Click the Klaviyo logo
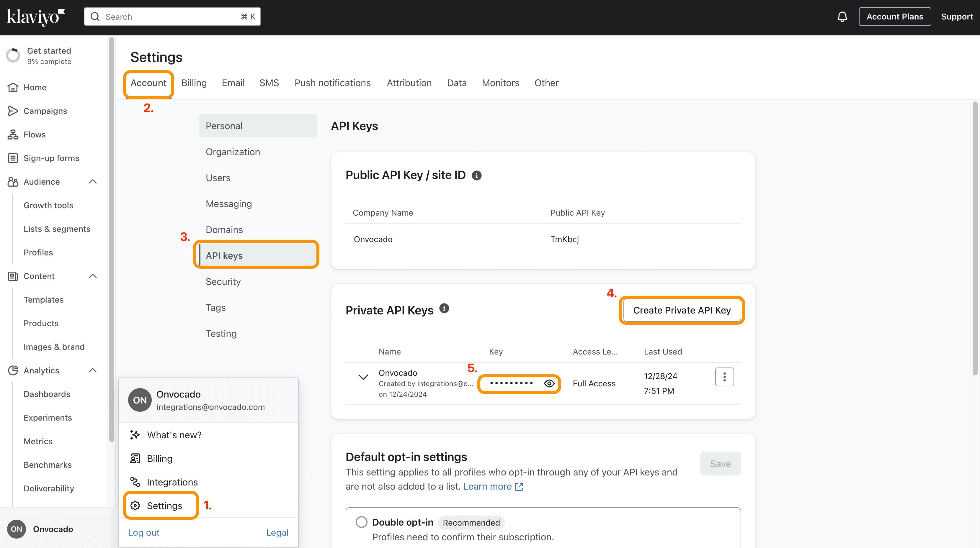Viewport: 980px width, 548px height. 36,17
